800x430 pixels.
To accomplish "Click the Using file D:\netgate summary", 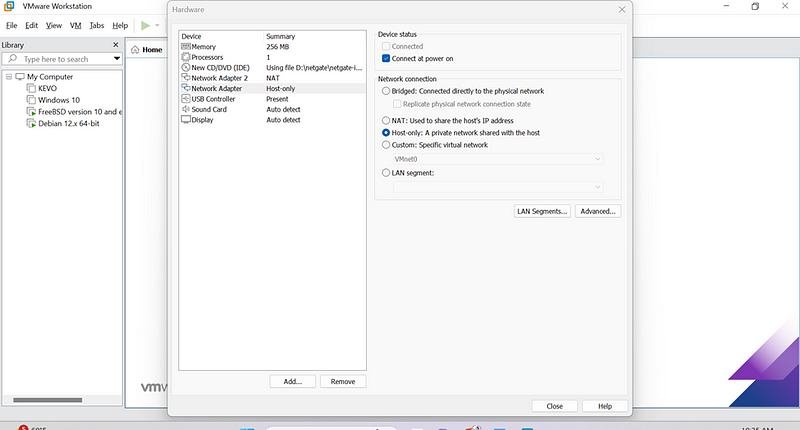I will pyautogui.click(x=314, y=68).
